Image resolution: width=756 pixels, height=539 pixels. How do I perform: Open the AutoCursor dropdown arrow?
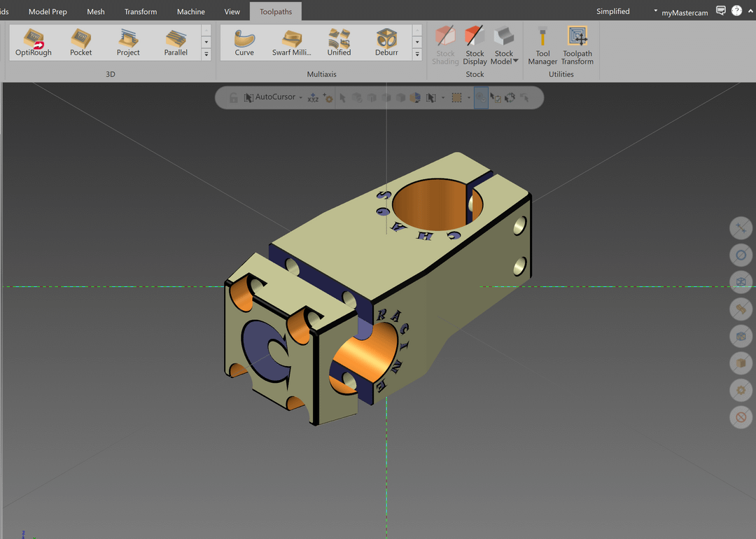click(301, 97)
